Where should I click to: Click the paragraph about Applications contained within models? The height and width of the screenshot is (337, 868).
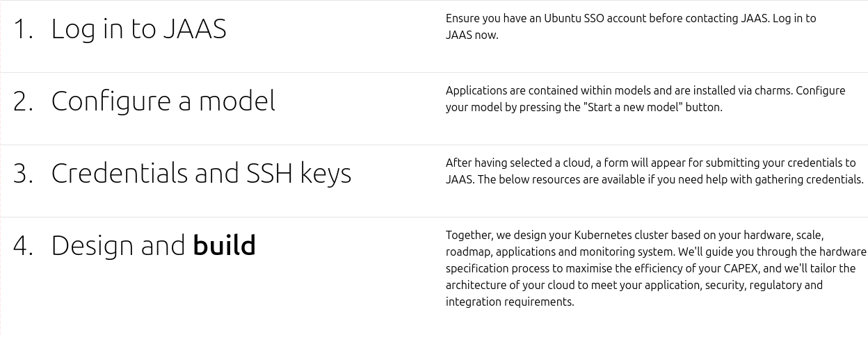[x=645, y=99]
